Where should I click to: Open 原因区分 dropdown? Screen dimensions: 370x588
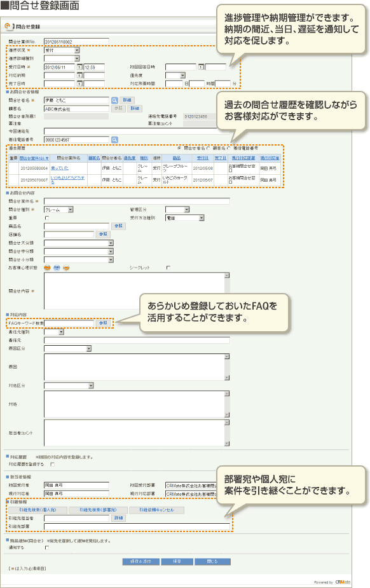click(68, 349)
